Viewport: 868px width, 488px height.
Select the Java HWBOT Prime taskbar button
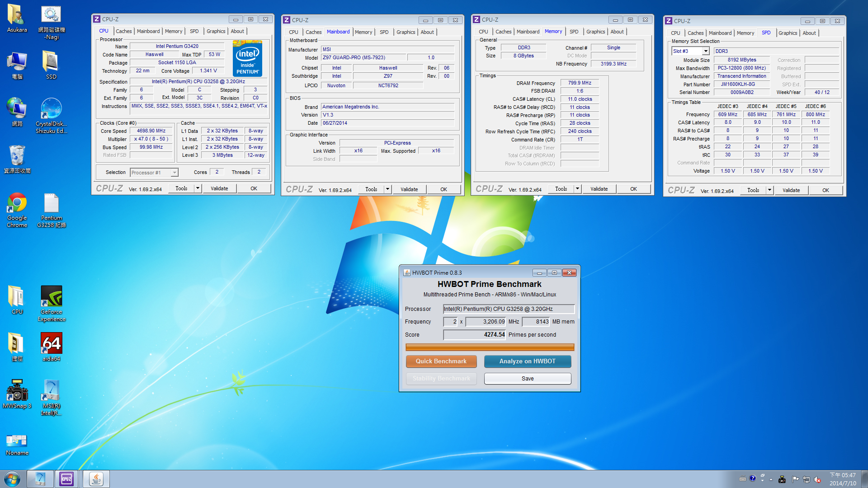pos(96,479)
